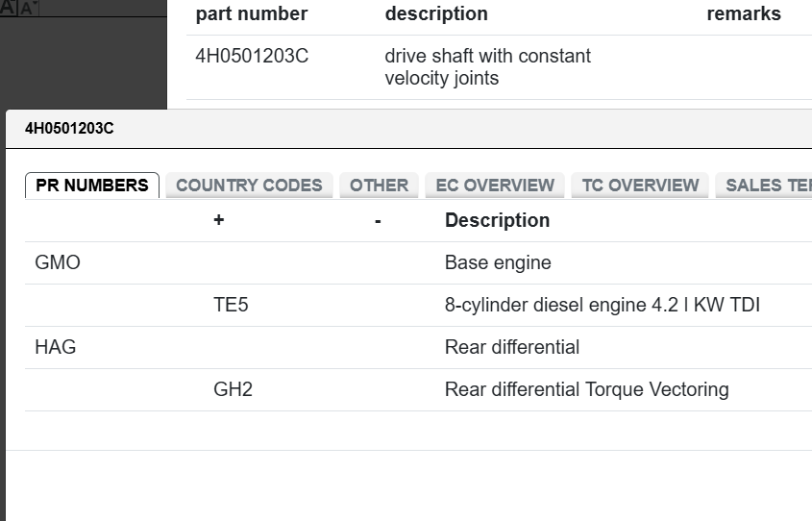Click the plus column header
The image size is (812, 521).
(219, 220)
